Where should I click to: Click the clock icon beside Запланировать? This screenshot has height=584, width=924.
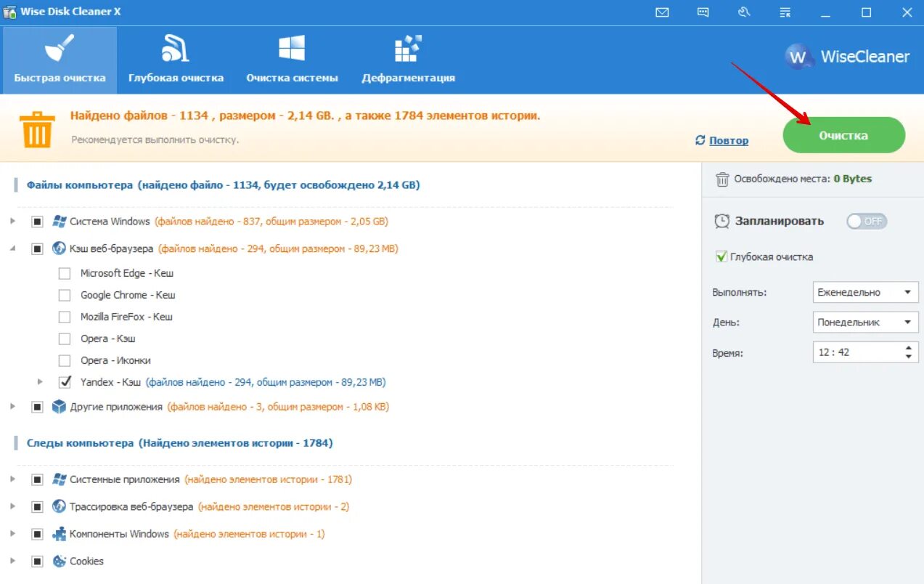pos(721,221)
